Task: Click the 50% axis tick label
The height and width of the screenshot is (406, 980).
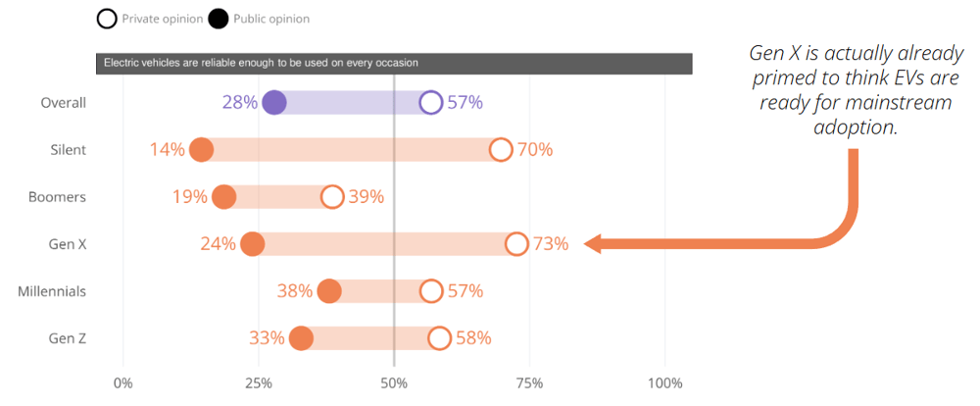Action: point(394,382)
